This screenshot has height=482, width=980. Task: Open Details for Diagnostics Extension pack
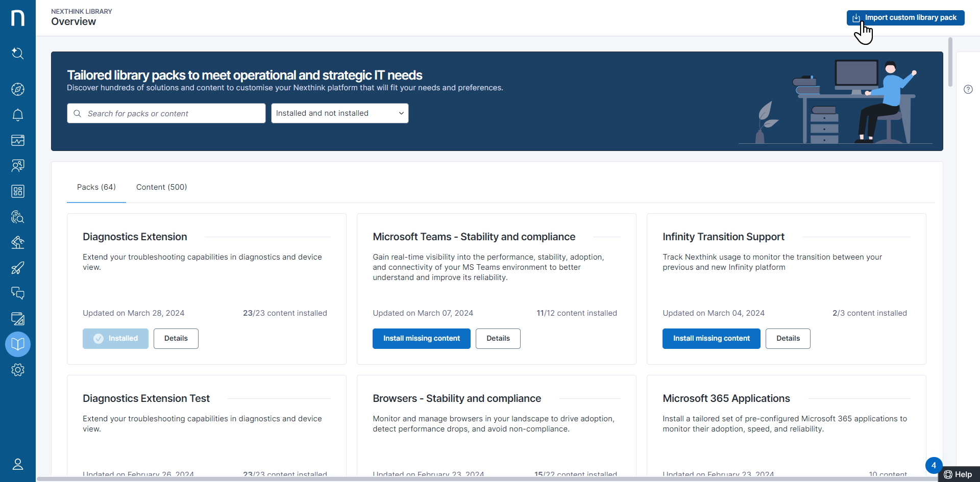tap(176, 339)
